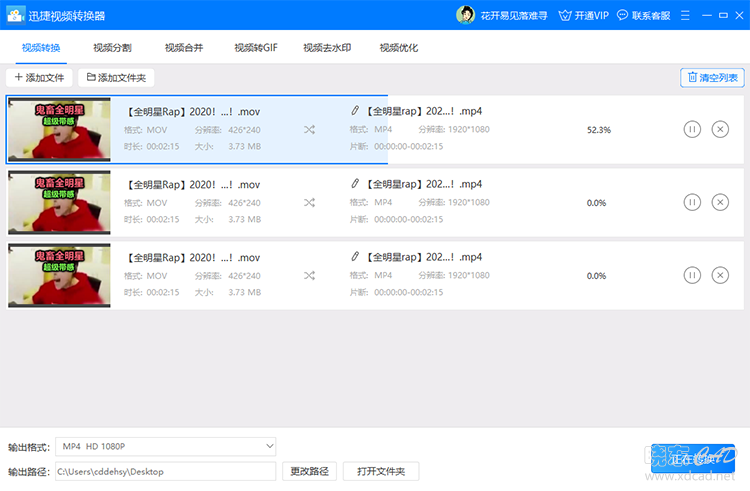Click the app logo icon in title bar
Viewport: 750px width, 491px height.
[x=15, y=15]
